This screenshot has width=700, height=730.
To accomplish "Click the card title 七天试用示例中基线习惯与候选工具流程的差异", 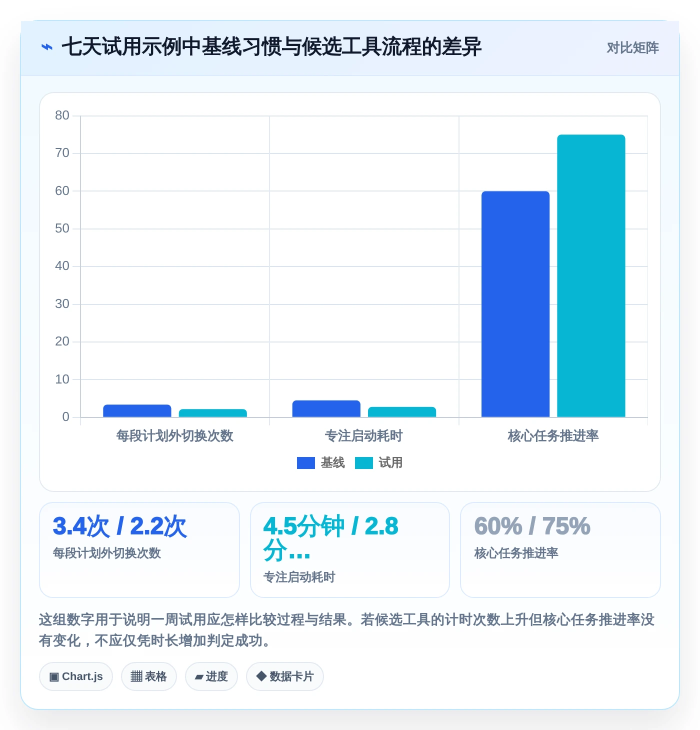I will tap(271, 47).
